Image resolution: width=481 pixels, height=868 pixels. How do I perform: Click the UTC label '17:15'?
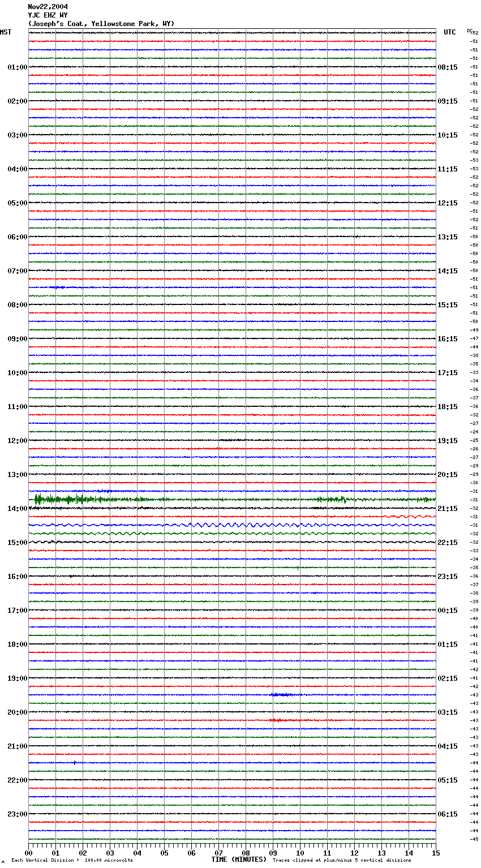[448, 373]
